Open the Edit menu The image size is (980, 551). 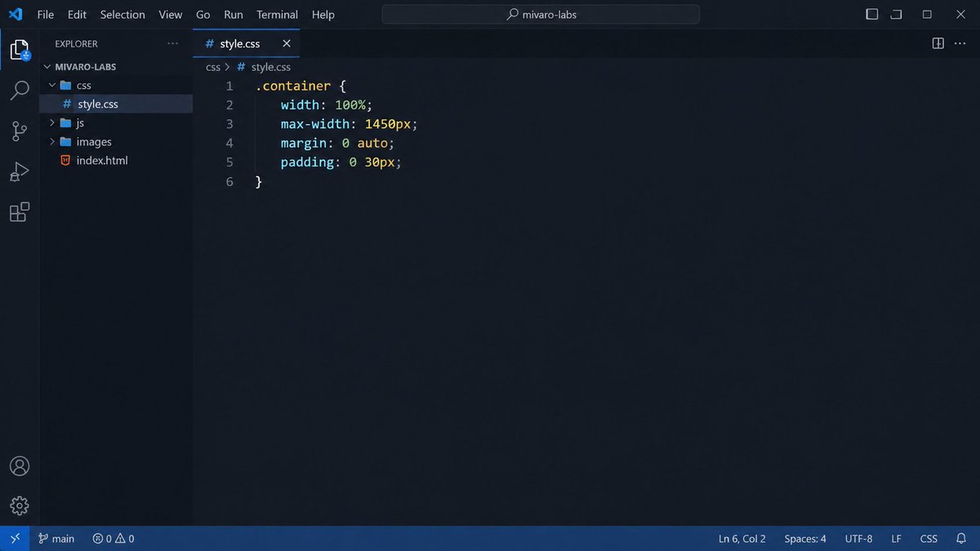pos(77,15)
